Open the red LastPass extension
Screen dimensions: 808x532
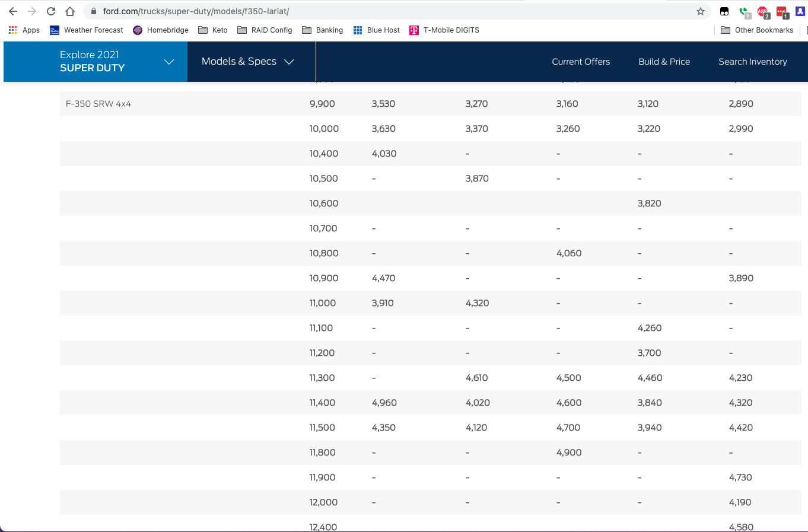[782, 11]
